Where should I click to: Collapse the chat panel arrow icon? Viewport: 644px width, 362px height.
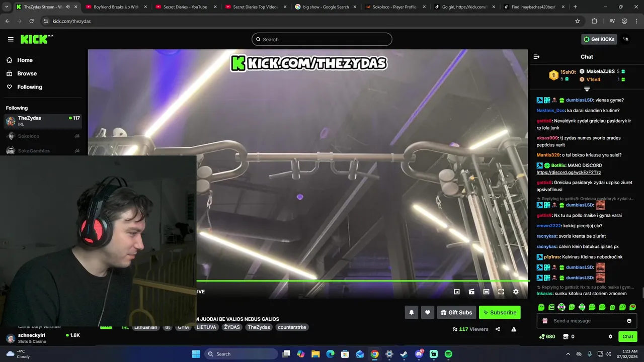click(536, 57)
